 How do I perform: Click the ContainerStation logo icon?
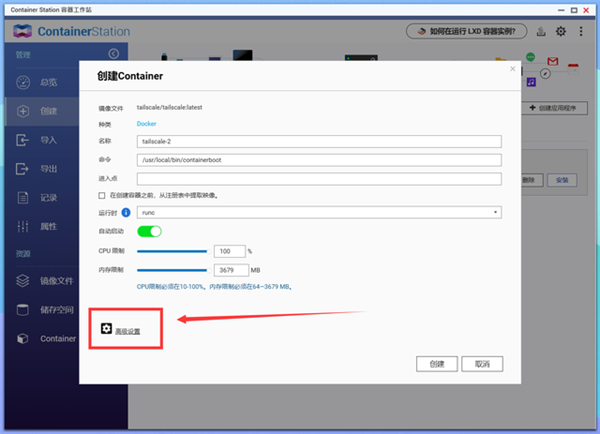coord(22,31)
